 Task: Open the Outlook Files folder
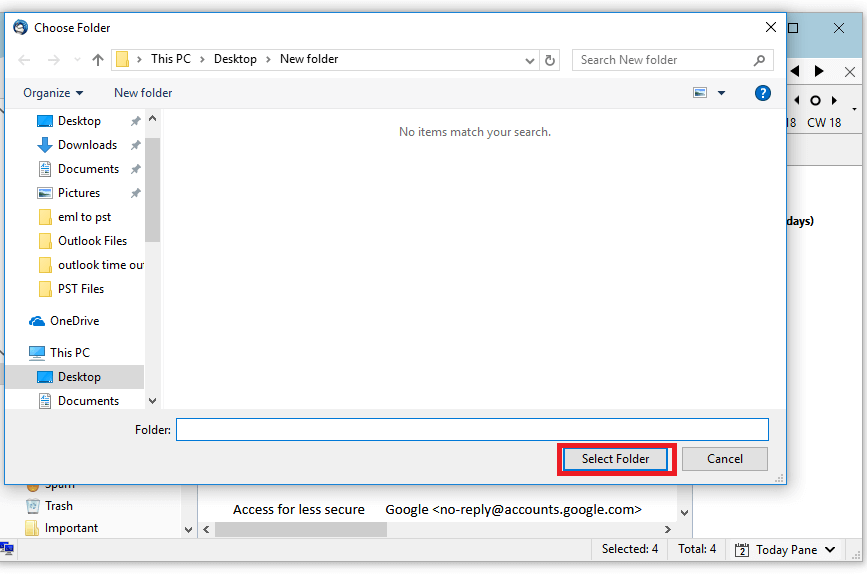click(92, 241)
